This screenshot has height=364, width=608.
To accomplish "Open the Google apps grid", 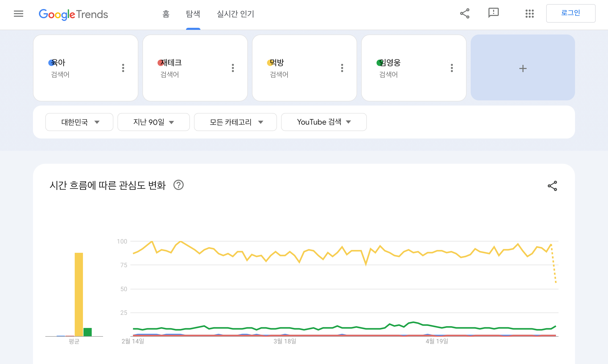I will 530,14.
